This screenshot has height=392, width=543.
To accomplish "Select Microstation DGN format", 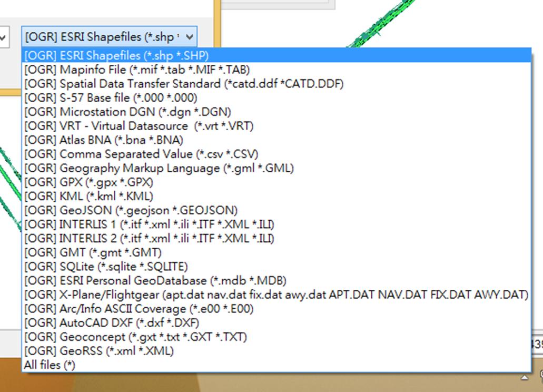I will click(x=277, y=112).
